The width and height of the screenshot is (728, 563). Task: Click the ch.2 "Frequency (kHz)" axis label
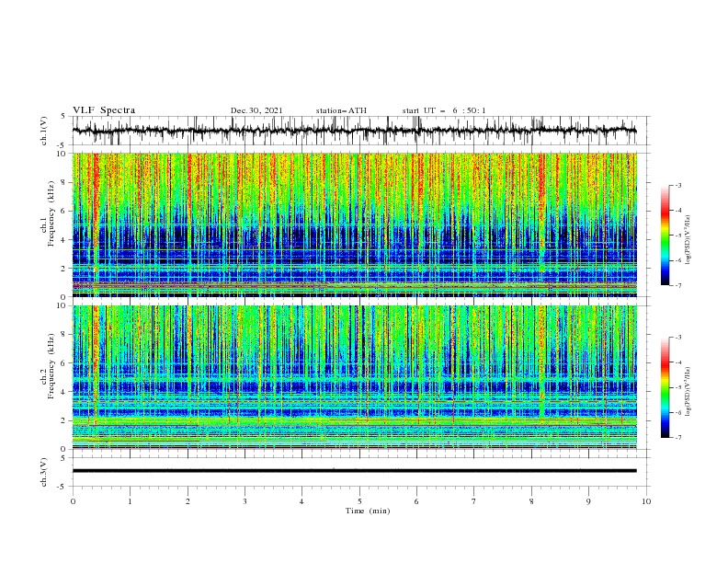[x=51, y=366]
